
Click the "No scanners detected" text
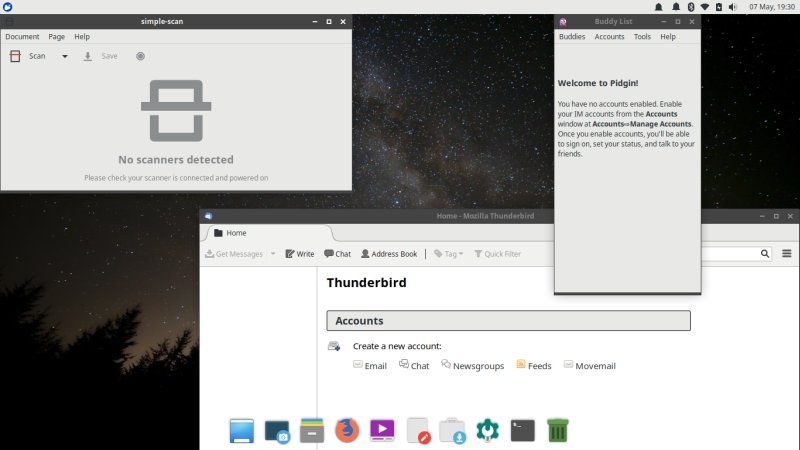click(x=176, y=160)
